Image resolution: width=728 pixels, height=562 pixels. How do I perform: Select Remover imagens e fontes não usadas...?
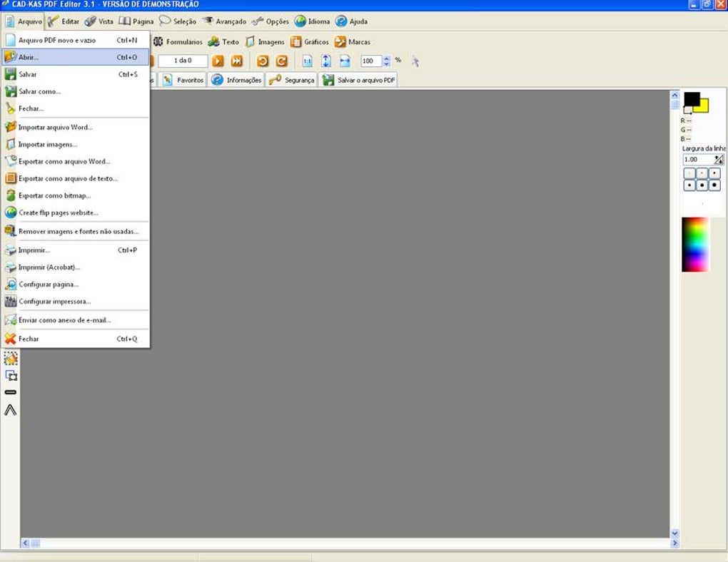[76, 231]
